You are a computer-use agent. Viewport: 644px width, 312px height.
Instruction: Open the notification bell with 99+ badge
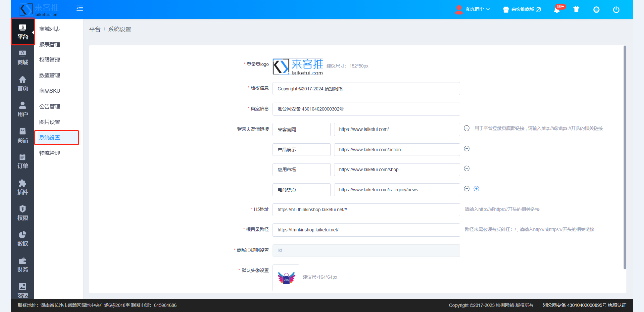pyautogui.click(x=557, y=10)
